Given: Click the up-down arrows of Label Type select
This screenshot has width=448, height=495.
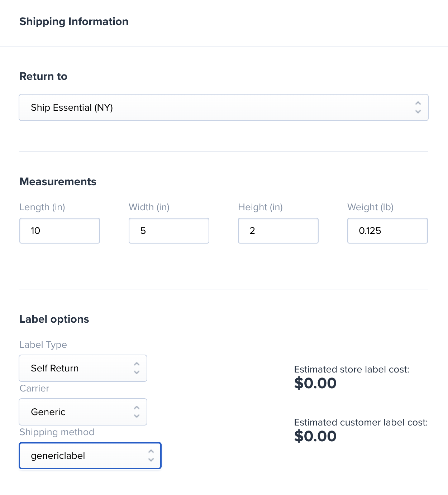Looking at the screenshot, I should click(x=137, y=368).
